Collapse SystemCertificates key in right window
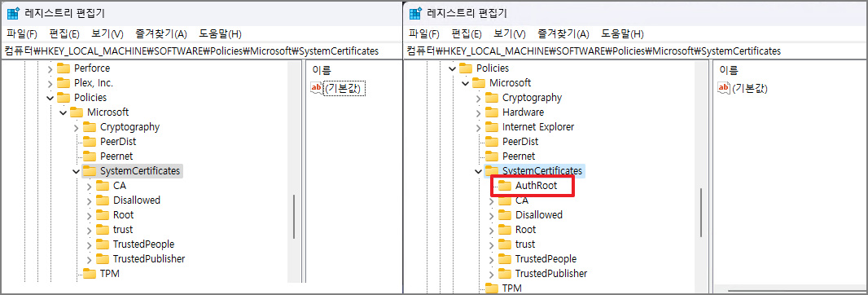The width and height of the screenshot is (868, 295). pyautogui.click(x=479, y=171)
